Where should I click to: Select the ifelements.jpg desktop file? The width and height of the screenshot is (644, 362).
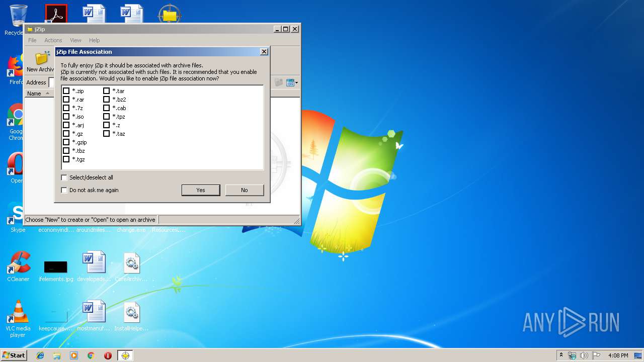pos(56,270)
